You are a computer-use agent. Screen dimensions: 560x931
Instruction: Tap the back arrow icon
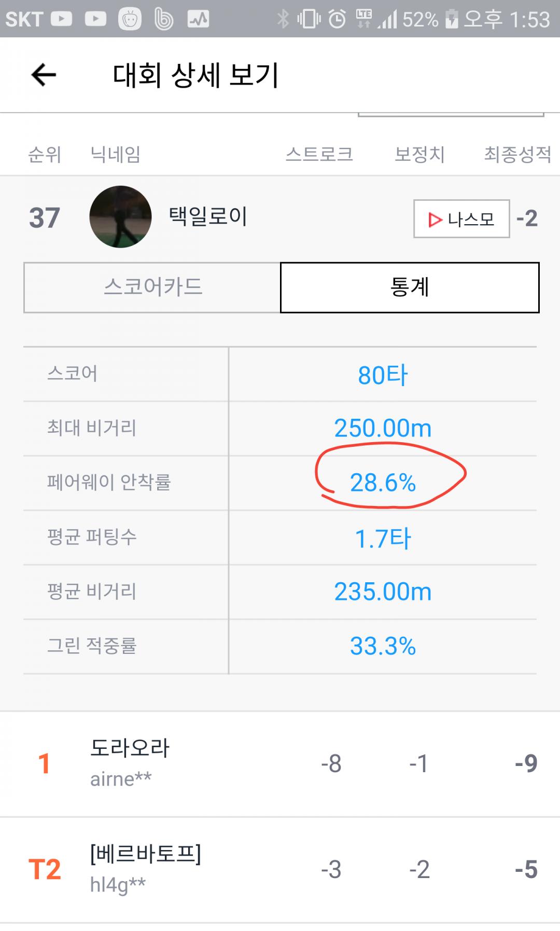(44, 75)
